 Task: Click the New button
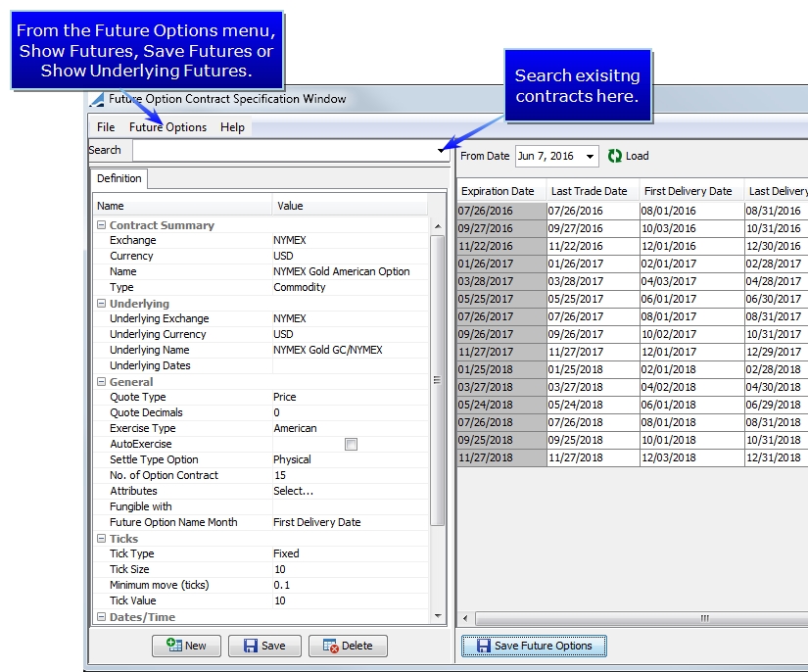click(186, 646)
